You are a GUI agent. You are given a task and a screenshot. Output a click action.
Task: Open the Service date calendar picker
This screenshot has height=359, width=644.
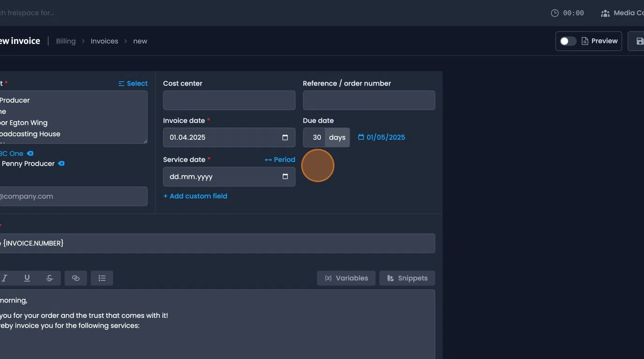(x=285, y=176)
